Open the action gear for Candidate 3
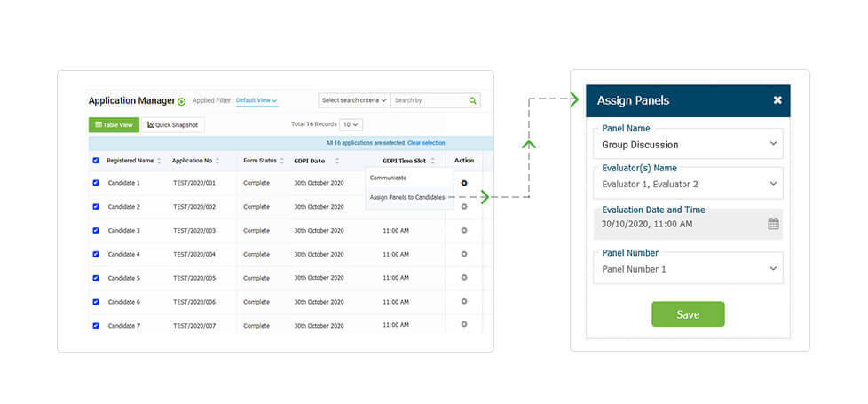Viewport: 868px width, 404px height. [x=464, y=231]
